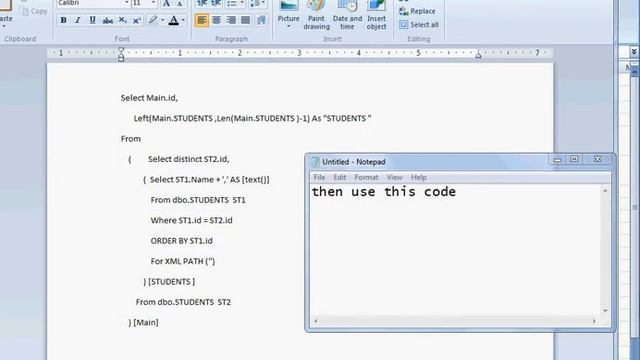Toggle Italic formatting button
640x360 pixels.
coord(78,20)
